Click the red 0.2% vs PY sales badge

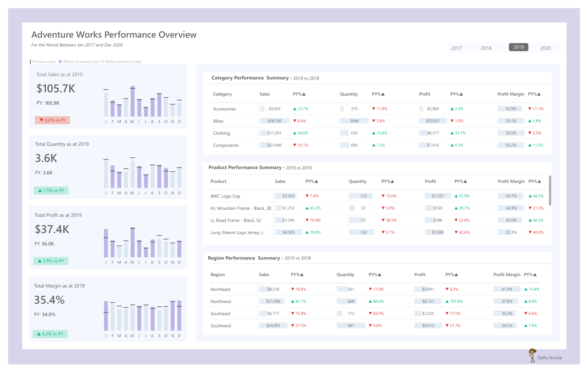click(x=52, y=120)
